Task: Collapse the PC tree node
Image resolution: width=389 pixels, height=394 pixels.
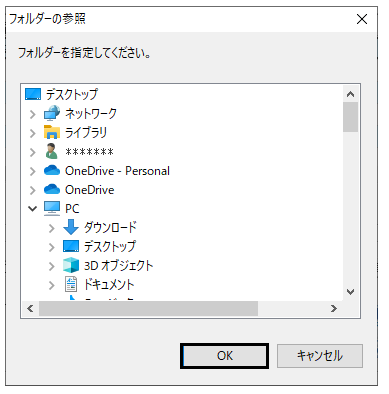Action: (32, 209)
